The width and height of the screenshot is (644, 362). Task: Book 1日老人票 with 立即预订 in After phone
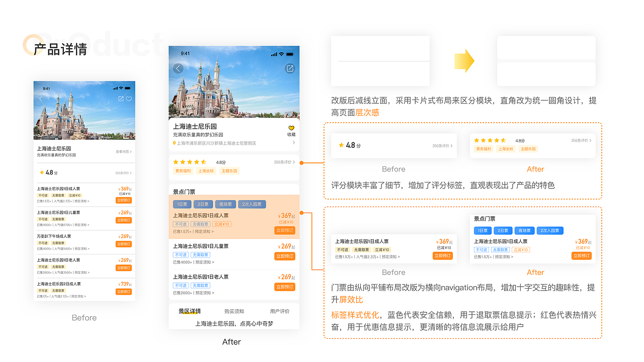tap(285, 287)
